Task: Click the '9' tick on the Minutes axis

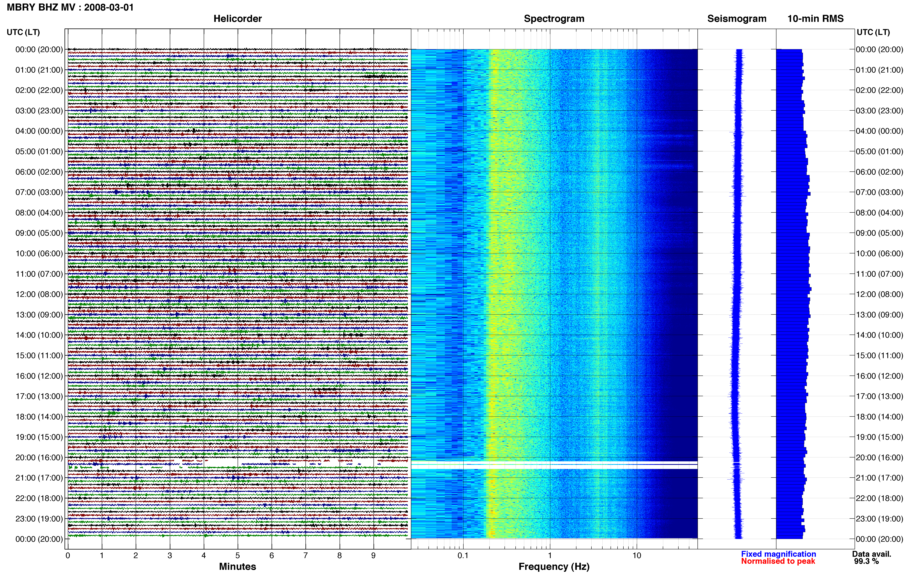Action: (x=373, y=555)
